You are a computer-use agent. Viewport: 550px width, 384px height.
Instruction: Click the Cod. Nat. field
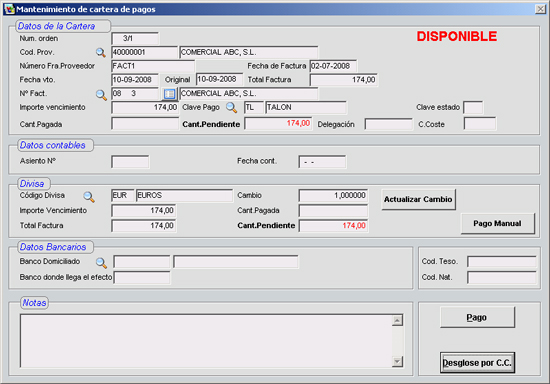(502, 277)
